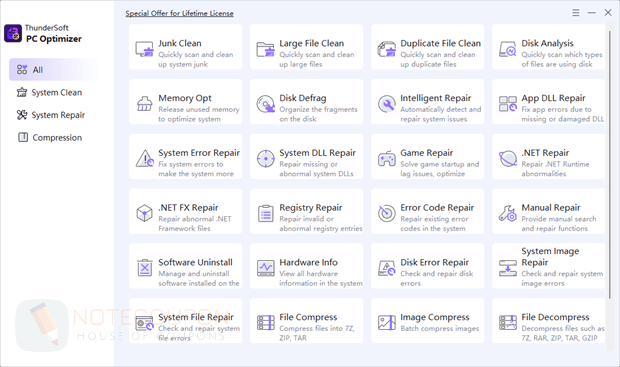Click 'Repair .NET Runtime abnormalities' description
This screenshot has width=620, height=367.
coord(555,169)
